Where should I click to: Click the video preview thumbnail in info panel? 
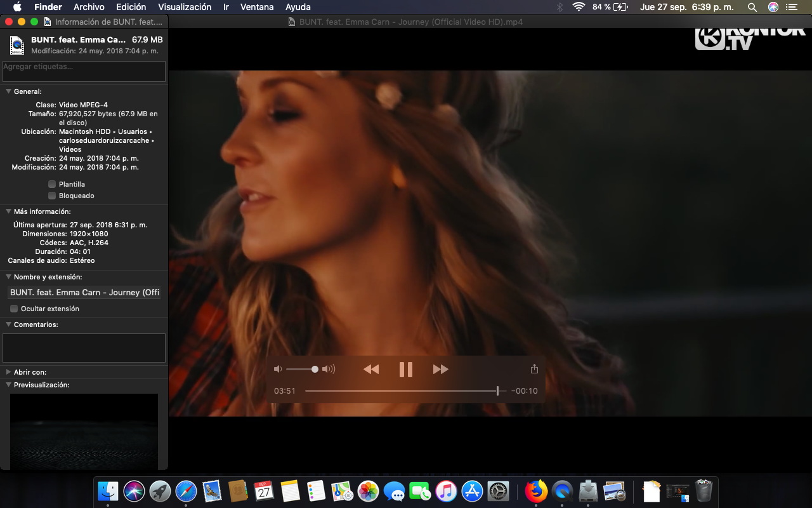(84, 431)
